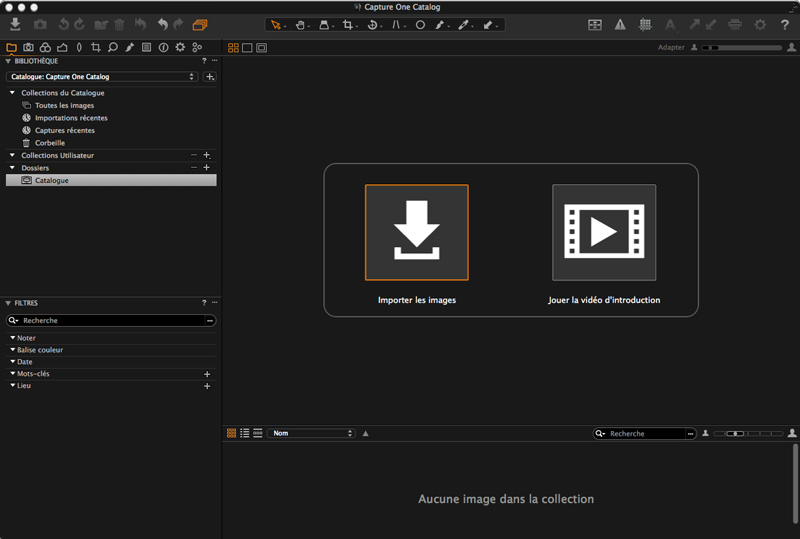The width and height of the screenshot is (800, 539).
Task: Toggle ascending sort order arrow
Action: click(365, 433)
